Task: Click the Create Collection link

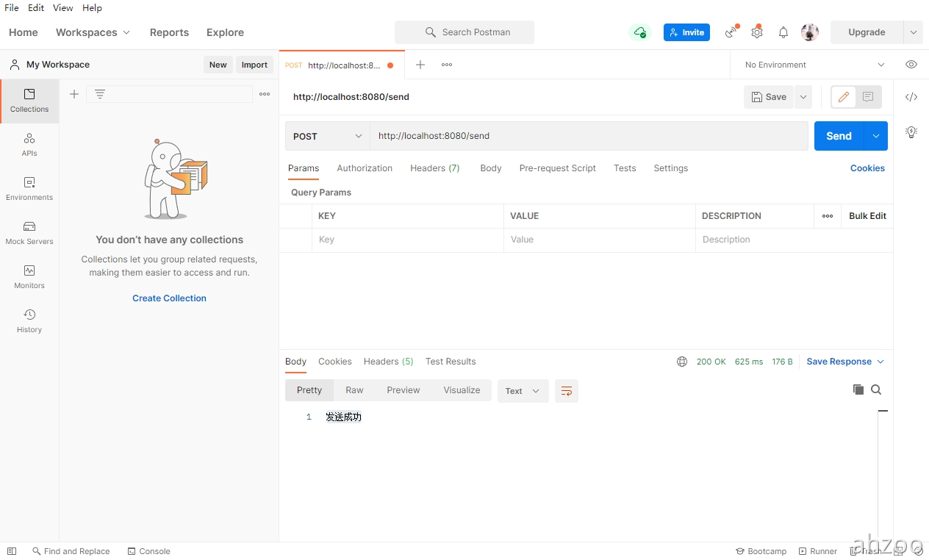Action: pyautogui.click(x=169, y=298)
